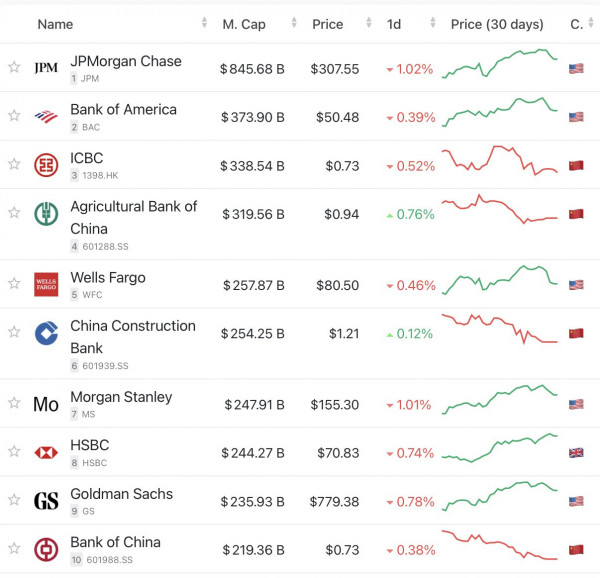Image resolution: width=600 pixels, height=578 pixels.
Task: Add Morgan Stanley to favorites with star
Action: [14, 404]
